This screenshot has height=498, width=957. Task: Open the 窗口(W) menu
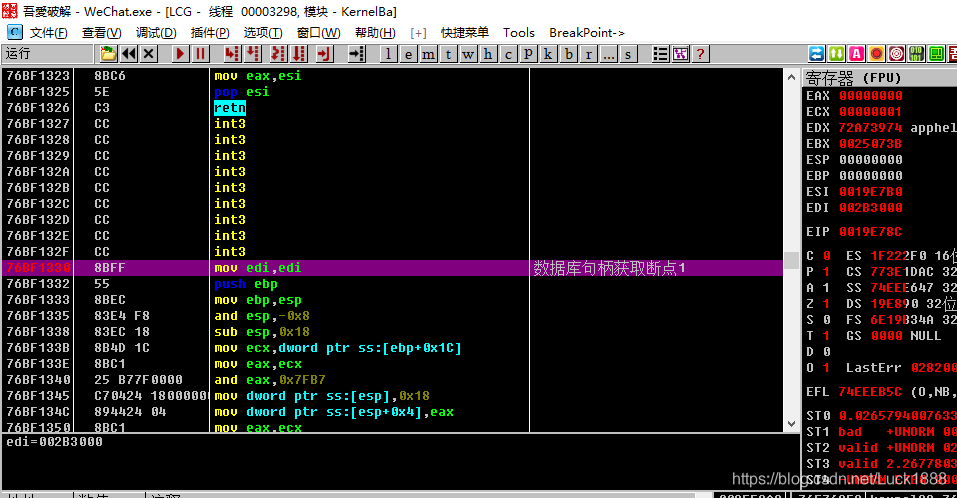(x=318, y=33)
